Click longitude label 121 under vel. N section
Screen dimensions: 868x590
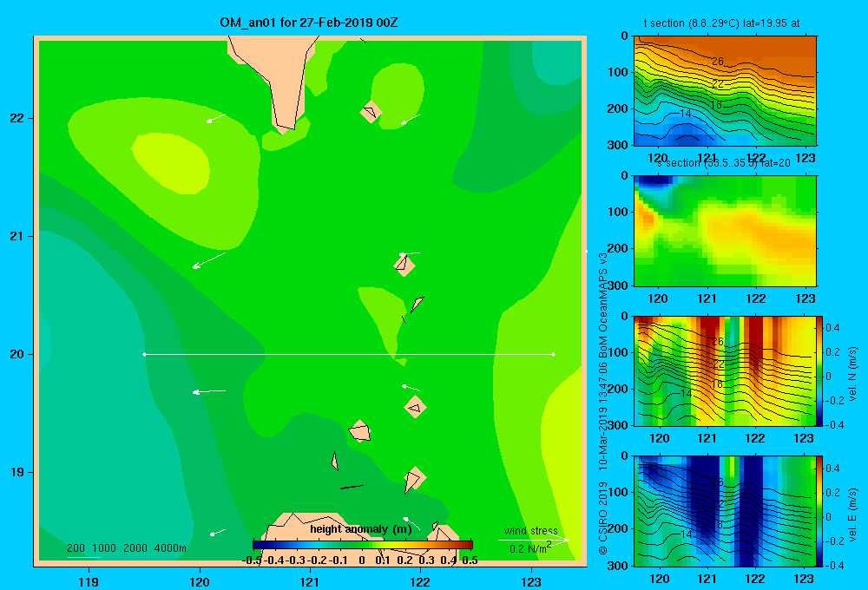point(707,439)
